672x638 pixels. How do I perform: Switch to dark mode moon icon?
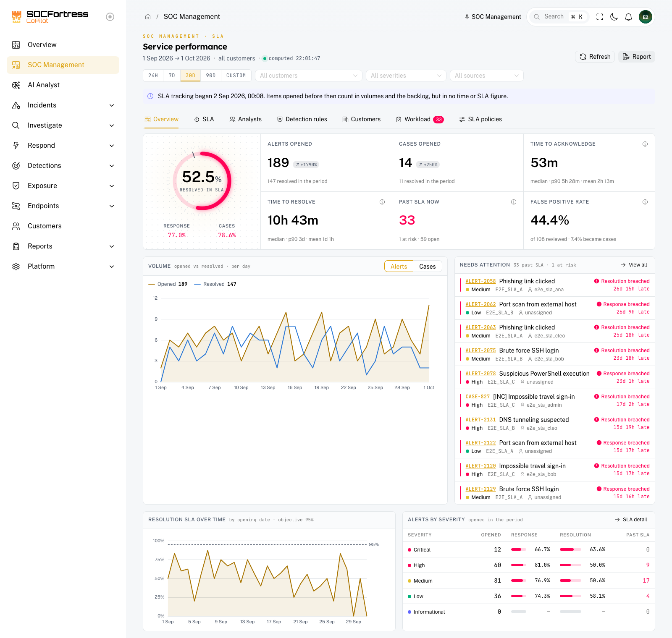point(614,17)
